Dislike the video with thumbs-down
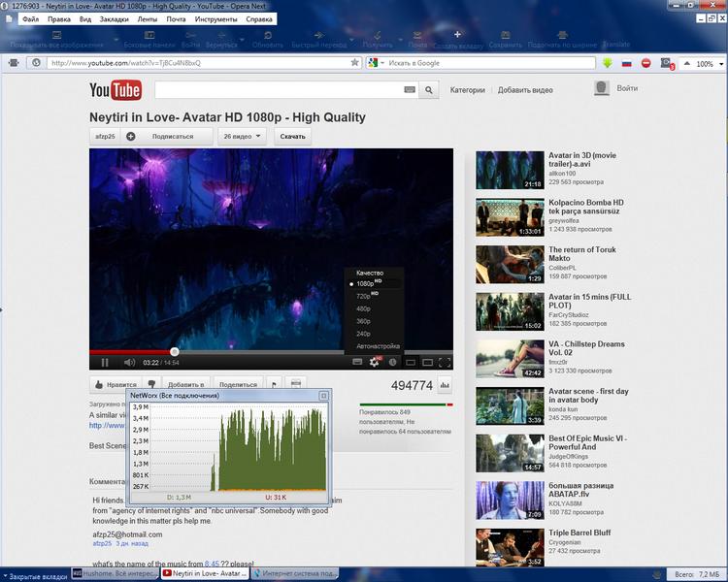 151,384
